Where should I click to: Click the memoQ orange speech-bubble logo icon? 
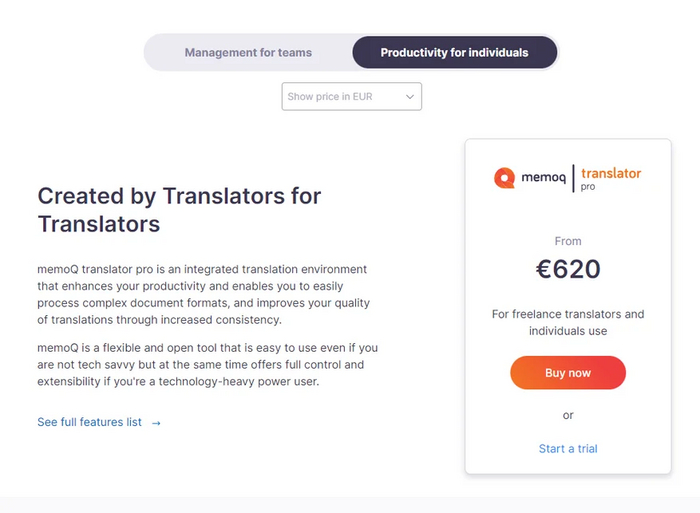coord(505,178)
